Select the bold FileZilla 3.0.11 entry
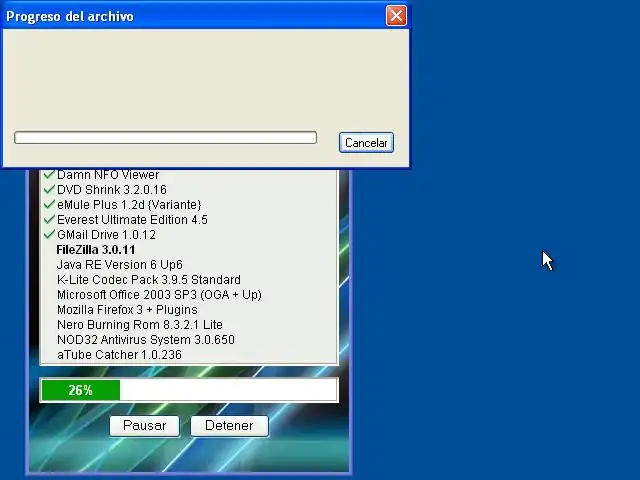 click(96, 250)
